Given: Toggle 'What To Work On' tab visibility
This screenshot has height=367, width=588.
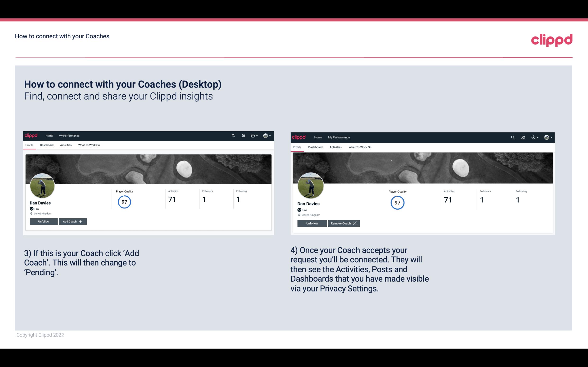Looking at the screenshot, I should tap(89, 145).
